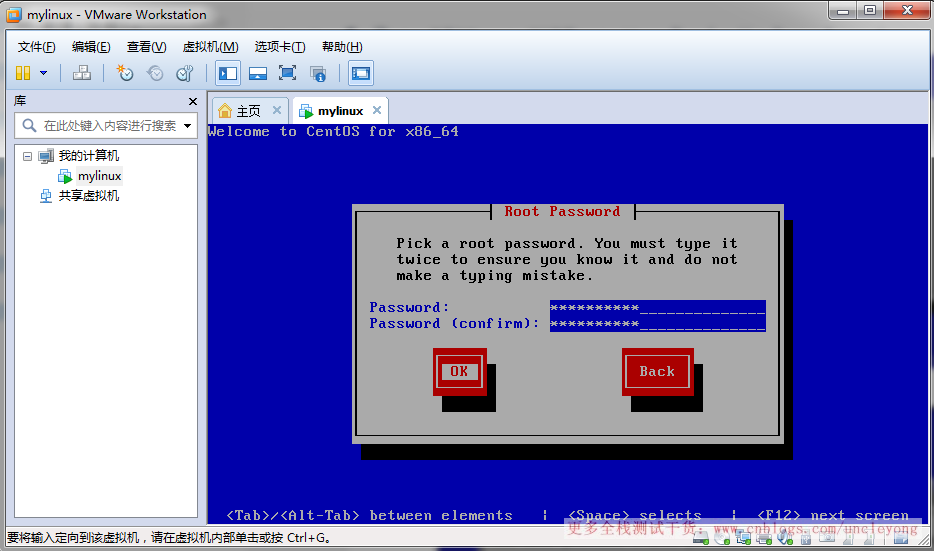Close the 库 library panel
934x551 pixels.
(192, 101)
